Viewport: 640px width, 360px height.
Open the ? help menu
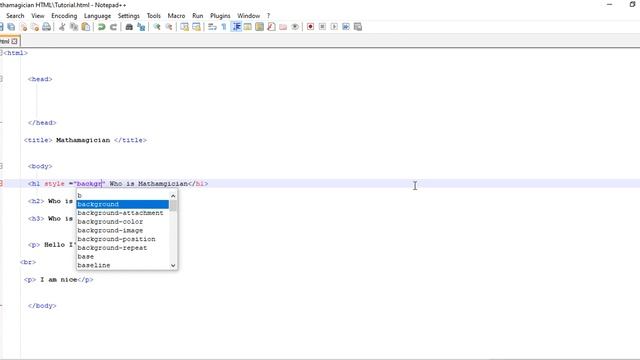coord(268,16)
